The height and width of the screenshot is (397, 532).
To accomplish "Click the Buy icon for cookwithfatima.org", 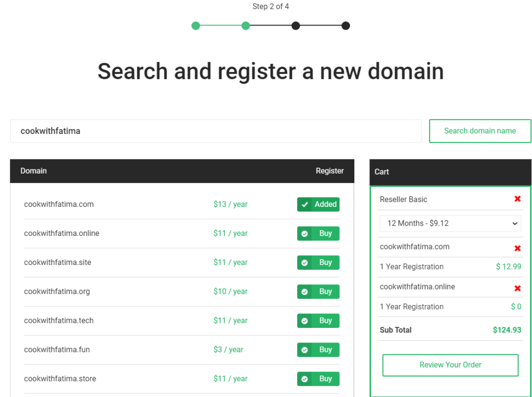I will click(305, 292).
